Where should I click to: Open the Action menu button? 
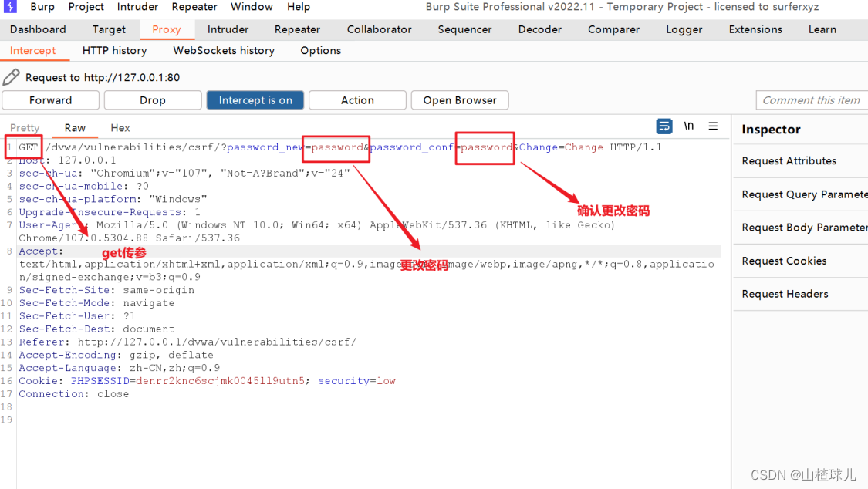click(x=357, y=100)
